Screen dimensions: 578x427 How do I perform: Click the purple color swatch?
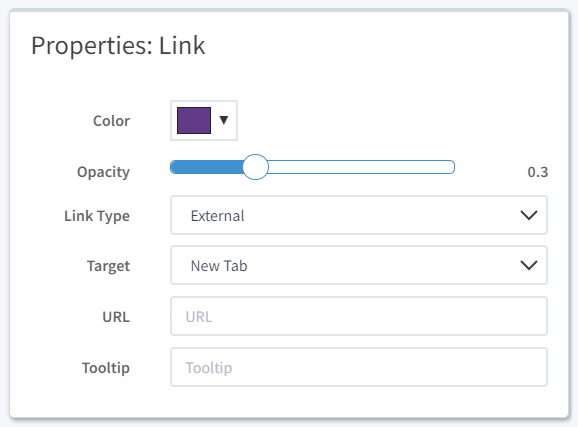(194, 121)
